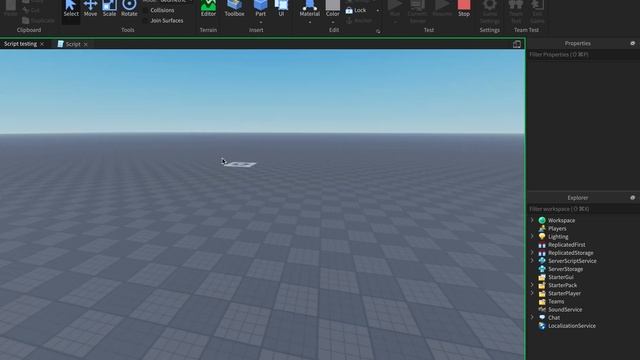Expand the StarterPlayer node

coord(532,293)
